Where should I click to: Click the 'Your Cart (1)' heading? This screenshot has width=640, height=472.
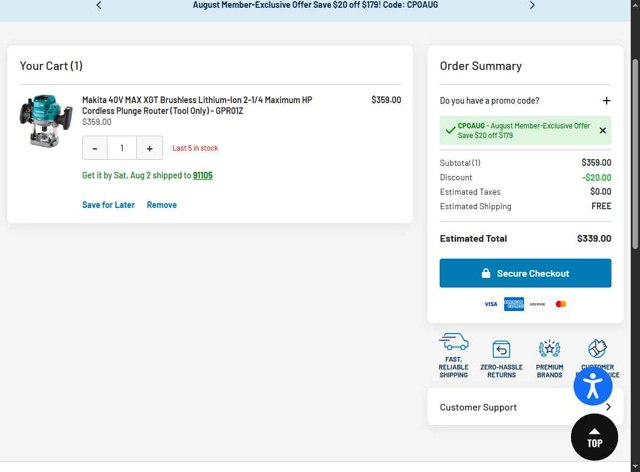[51, 66]
